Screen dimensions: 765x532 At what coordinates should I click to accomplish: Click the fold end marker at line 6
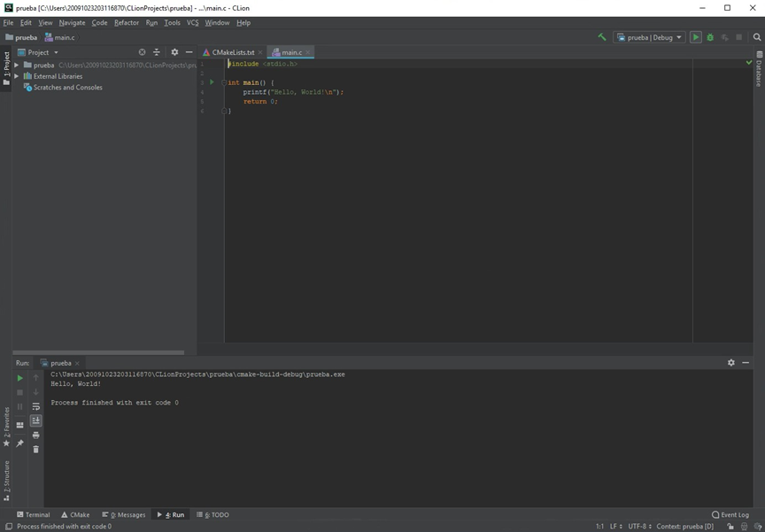tap(224, 111)
